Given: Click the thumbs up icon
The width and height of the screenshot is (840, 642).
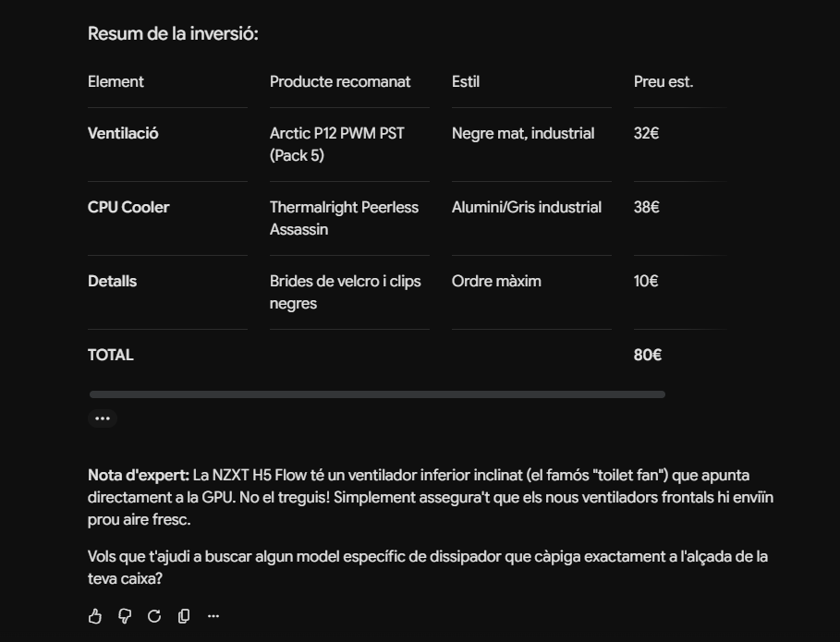Looking at the screenshot, I should pyautogui.click(x=95, y=616).
